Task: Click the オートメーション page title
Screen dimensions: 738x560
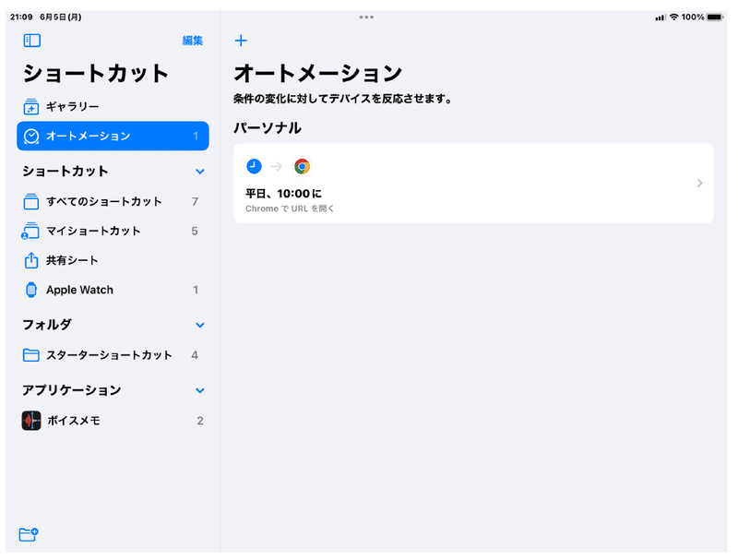Action: point(318,74)
